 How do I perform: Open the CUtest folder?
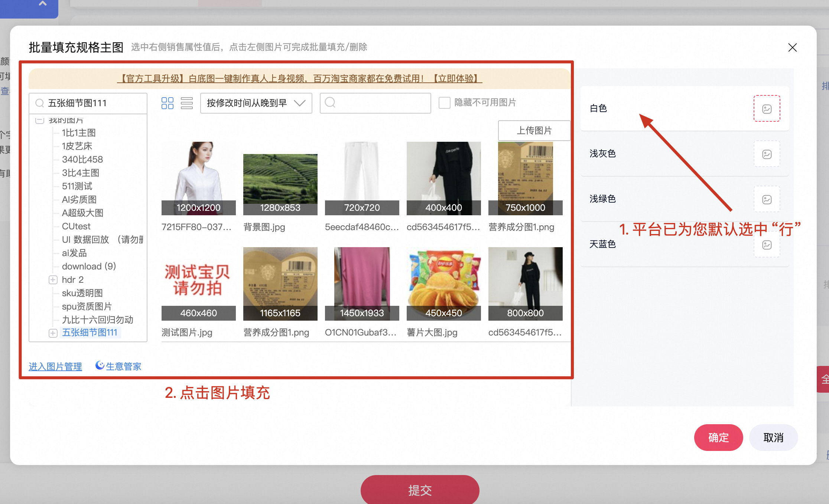[76, 226]
